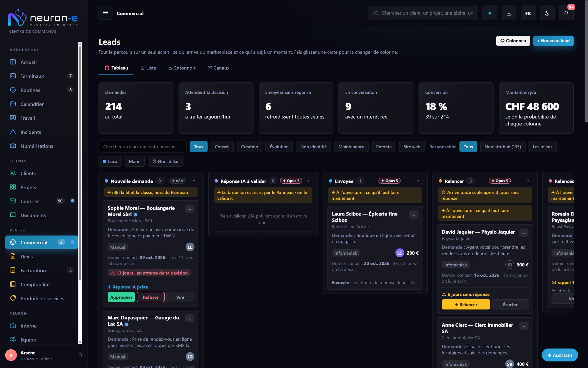
Task: Open Devis in sidebar
Action: coord(41,256)
